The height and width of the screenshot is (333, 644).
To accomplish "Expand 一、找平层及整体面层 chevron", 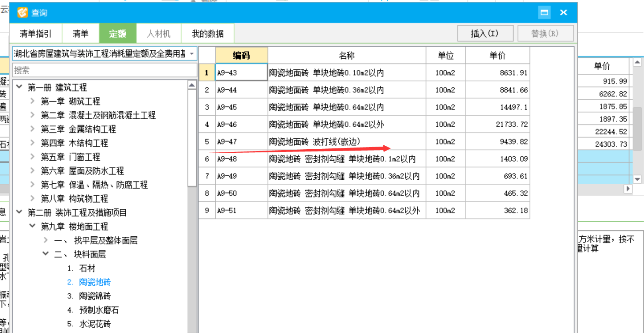I will click(46, 240).
